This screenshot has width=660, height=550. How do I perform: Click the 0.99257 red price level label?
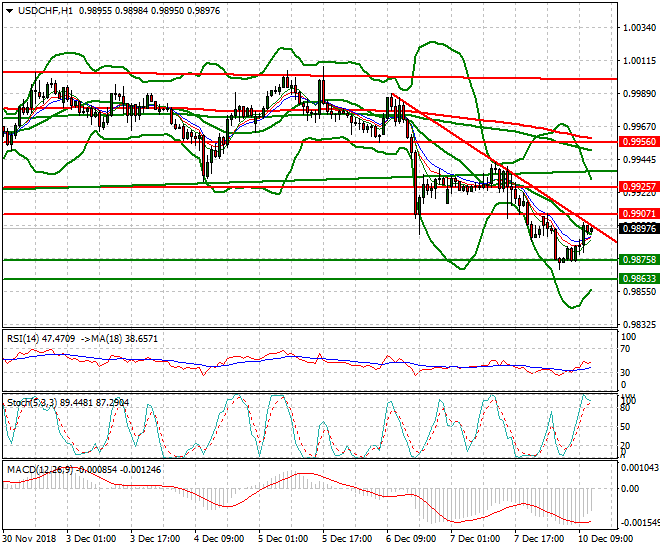[639, 186]
